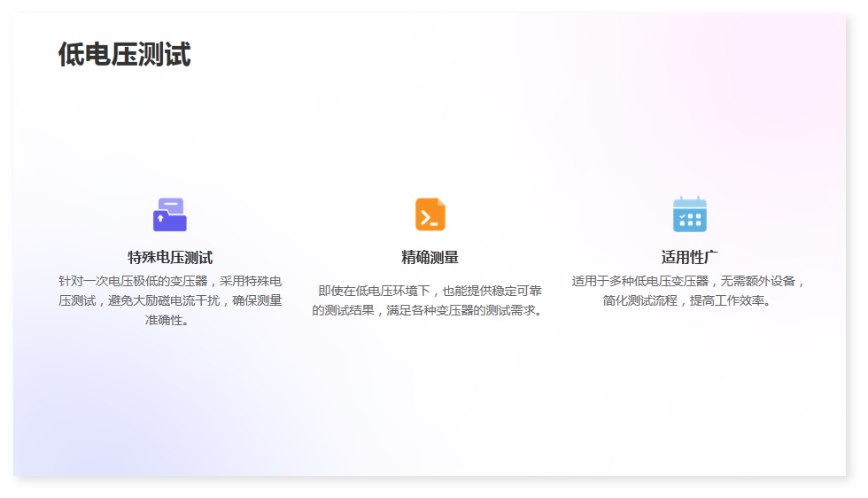868x498 pixels.
Task: Click the upload arrow inside the folder icon
Action: 160,218
